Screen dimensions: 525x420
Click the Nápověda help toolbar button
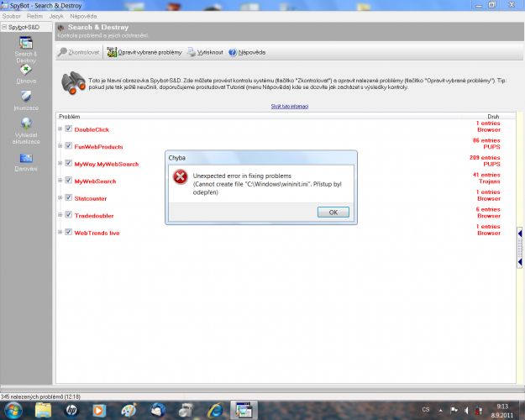[247, 52]
